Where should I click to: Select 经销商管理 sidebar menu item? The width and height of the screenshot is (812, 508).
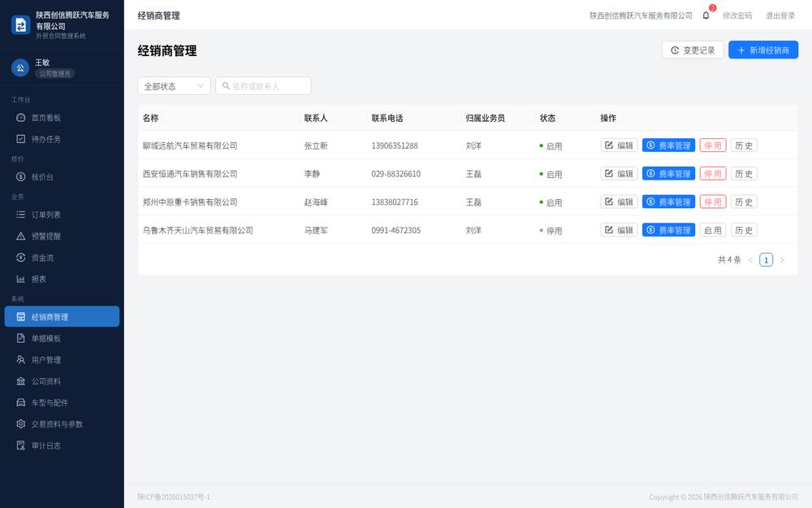(x=63, y=317)
